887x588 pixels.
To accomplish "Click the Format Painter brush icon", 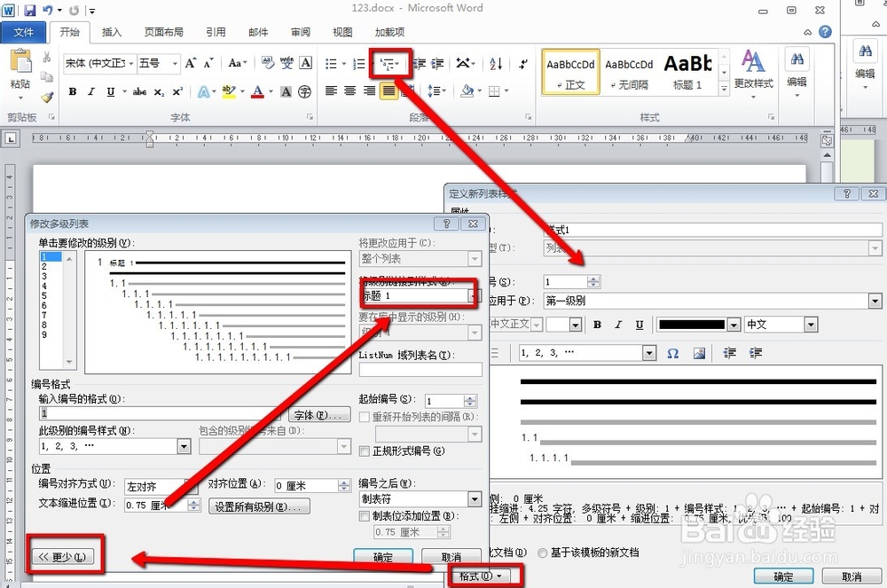I will pos(48,98).
